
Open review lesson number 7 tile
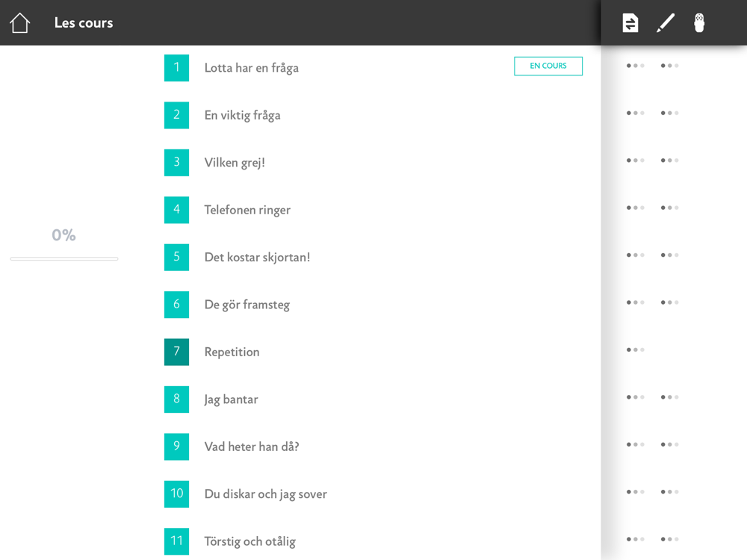(x=177, y=352)
